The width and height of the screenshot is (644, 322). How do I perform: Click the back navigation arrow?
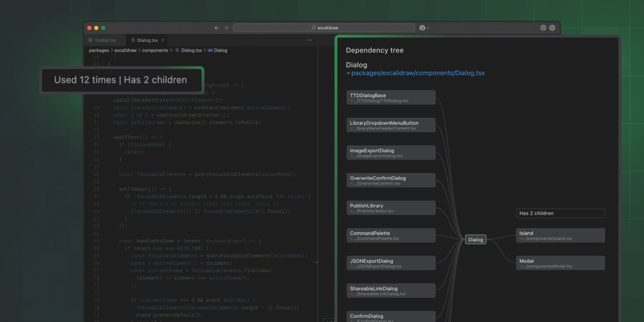click(217, 28)
